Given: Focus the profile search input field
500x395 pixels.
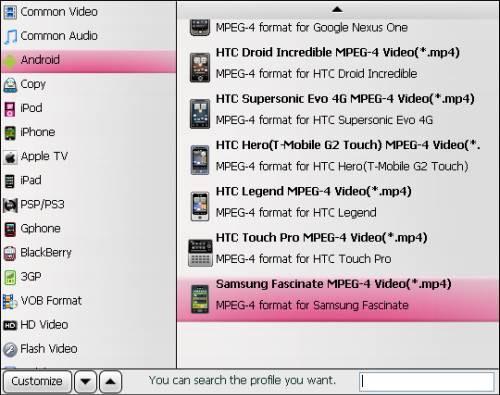Looking at the screenshot, I should coord(427,381).
